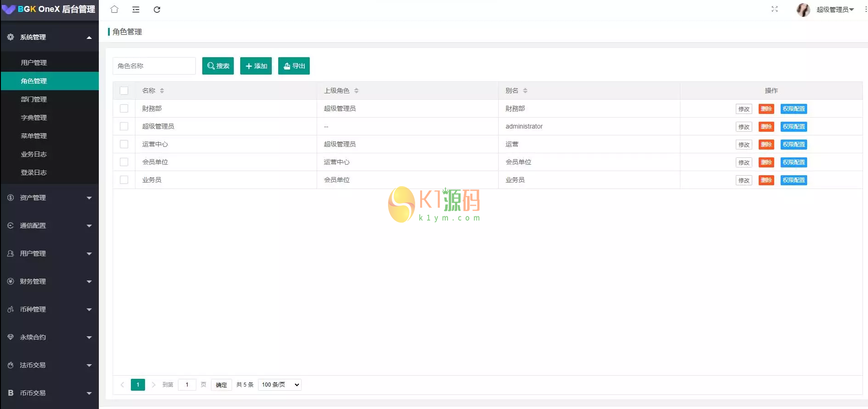The height and width of the screenshot is (409, 868).
Task: Open 业务日志 submenu item
Action: tap(49, 154)
